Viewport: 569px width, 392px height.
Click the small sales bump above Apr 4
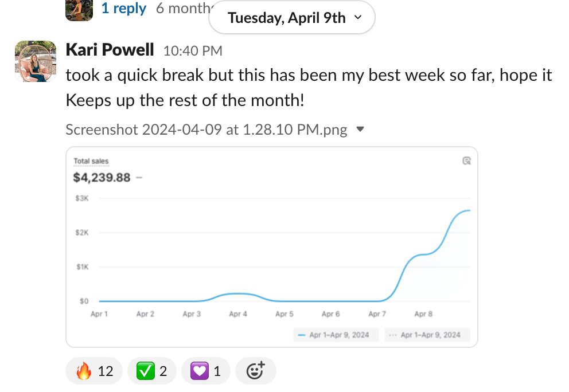coord(237,294)
